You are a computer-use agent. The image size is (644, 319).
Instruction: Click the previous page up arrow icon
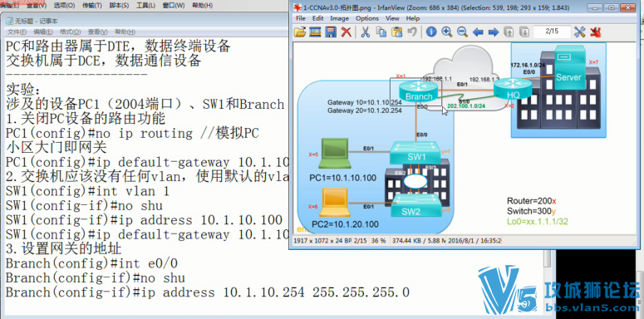point(509,32)
